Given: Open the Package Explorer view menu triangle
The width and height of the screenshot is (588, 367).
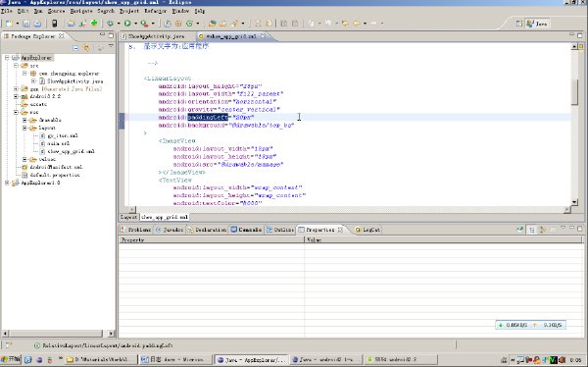Looking at the screenshot, I should point(111,46).
